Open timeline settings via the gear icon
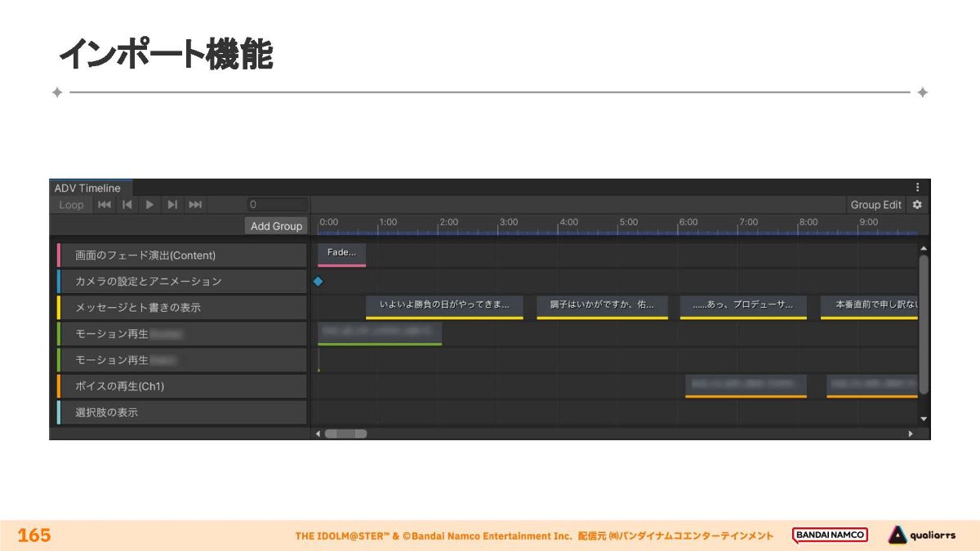Image resolution: width=980 pixels, height=551 pixels. [x=917, y=205]
